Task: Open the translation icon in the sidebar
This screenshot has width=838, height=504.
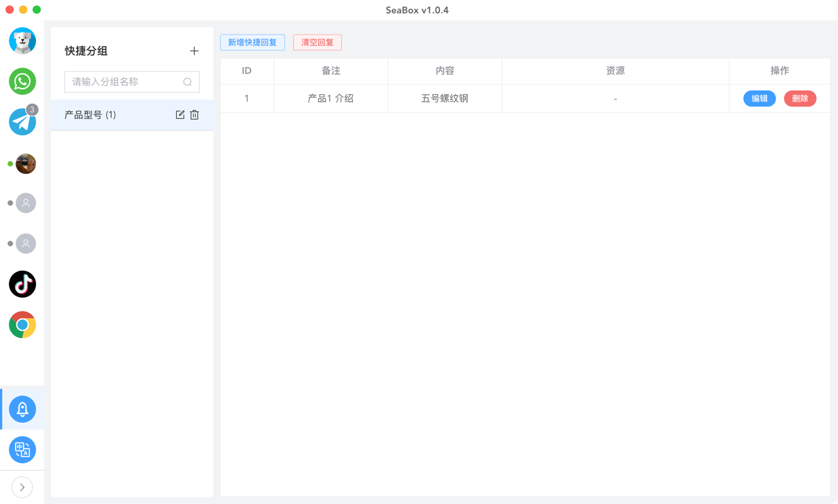Action: 22,450
